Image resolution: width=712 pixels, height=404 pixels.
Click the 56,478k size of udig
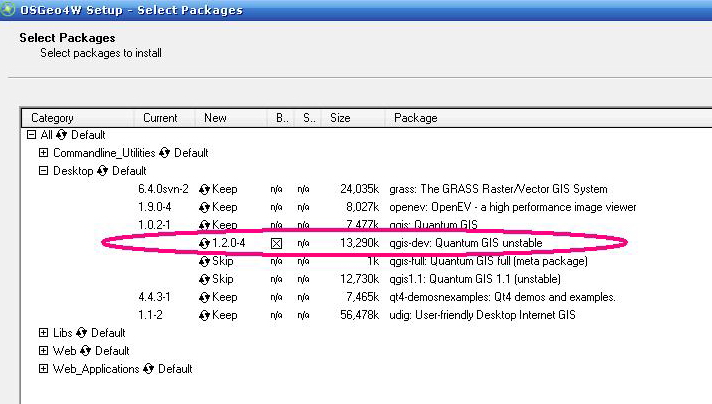pos(360,315)
